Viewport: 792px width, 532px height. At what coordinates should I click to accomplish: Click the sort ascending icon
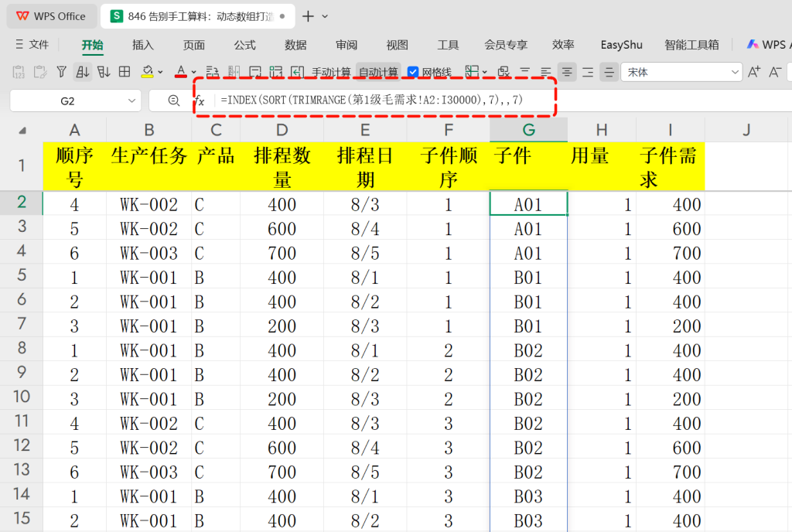(x=82, y=72)
